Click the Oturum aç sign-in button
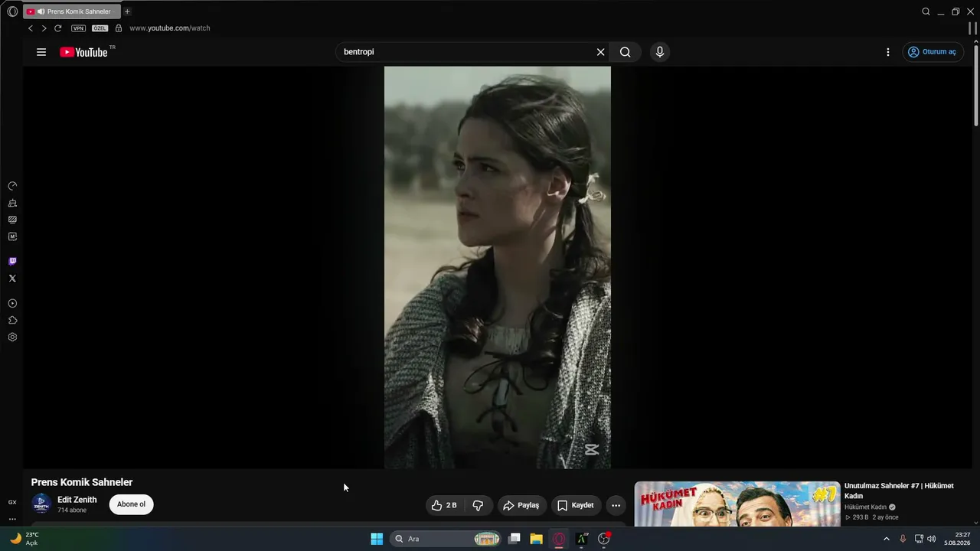Image resolution: width=980 pixels, height=551 pixels. point(932,52)
